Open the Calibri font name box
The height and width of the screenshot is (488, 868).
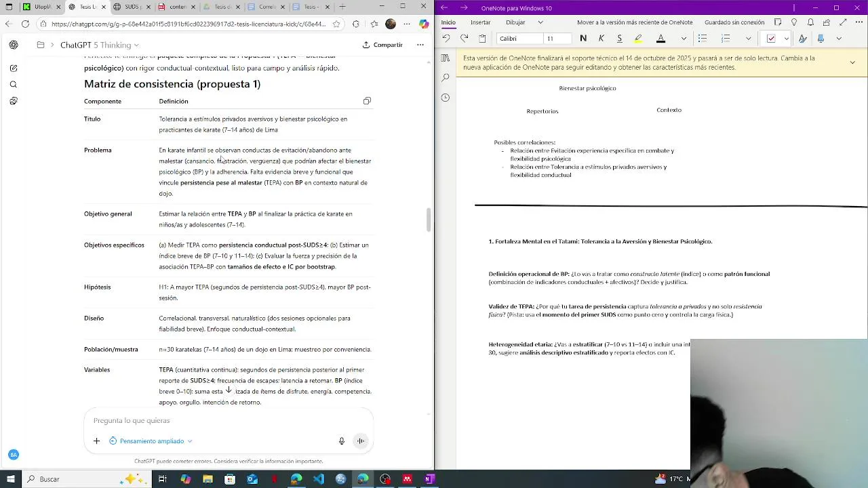[x=519, y=39]
